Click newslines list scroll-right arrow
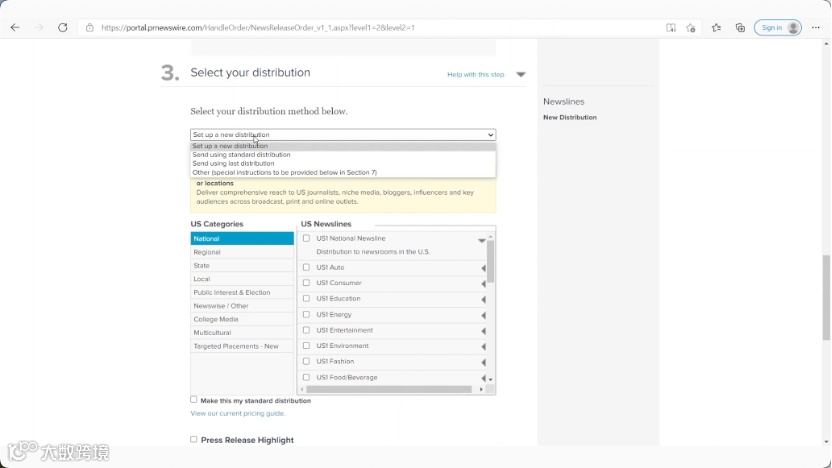The image size is (832, 468). click(x=481, y=389)
